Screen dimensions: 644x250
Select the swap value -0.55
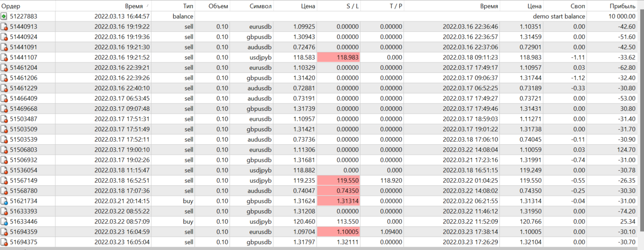[578, 181]
